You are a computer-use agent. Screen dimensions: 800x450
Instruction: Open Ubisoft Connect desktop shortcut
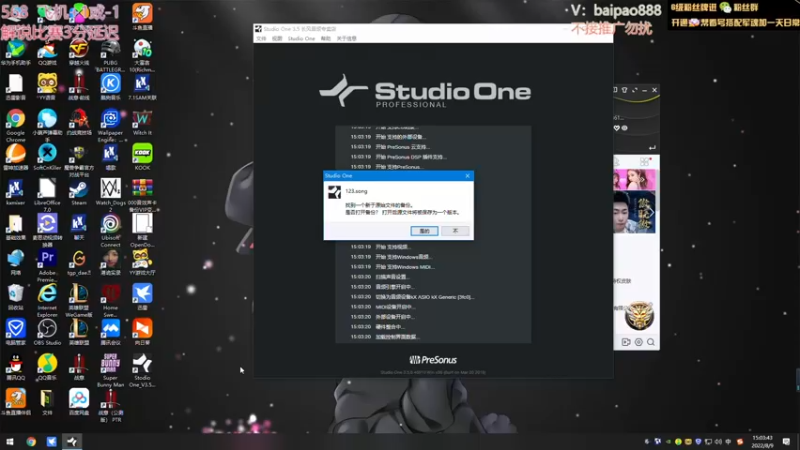click(110, 230)
